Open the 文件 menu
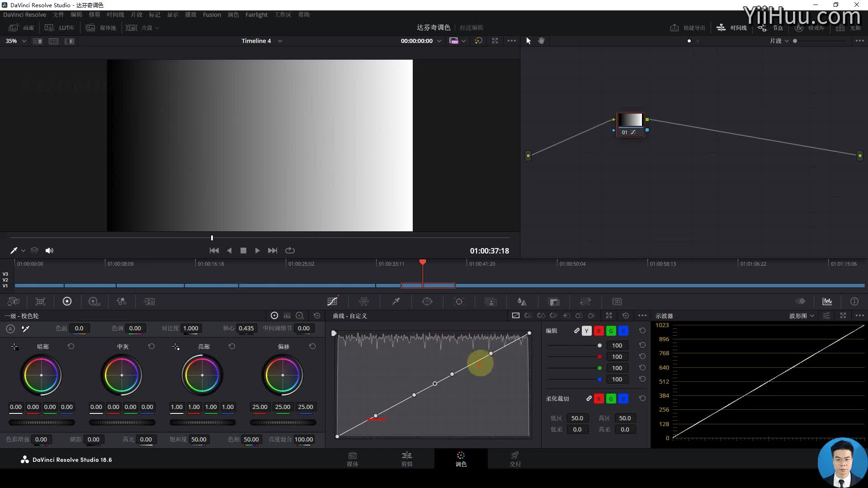Screen dimensions: 868x488 pos(58,14)
